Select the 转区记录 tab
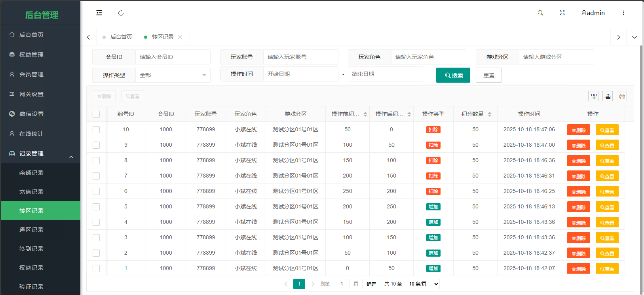This screenshot has height=295, width=644. coord(162,37)
